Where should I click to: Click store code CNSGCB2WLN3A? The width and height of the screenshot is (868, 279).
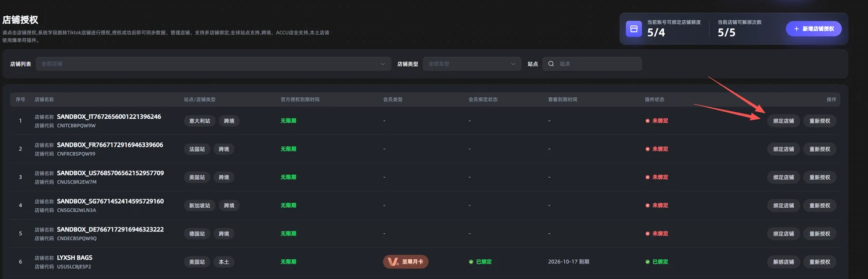(x=76, y=210)
